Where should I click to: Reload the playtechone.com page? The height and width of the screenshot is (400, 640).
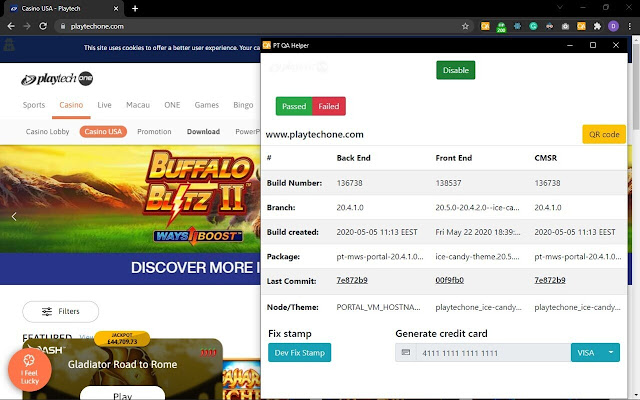click(x=43, y=26)
